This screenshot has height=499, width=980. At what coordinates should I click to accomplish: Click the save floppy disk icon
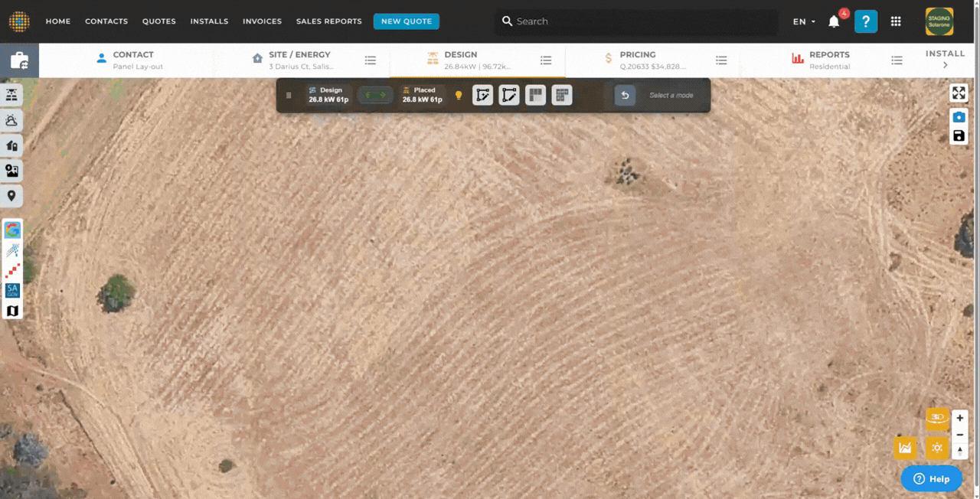click(x=959, y=136)
